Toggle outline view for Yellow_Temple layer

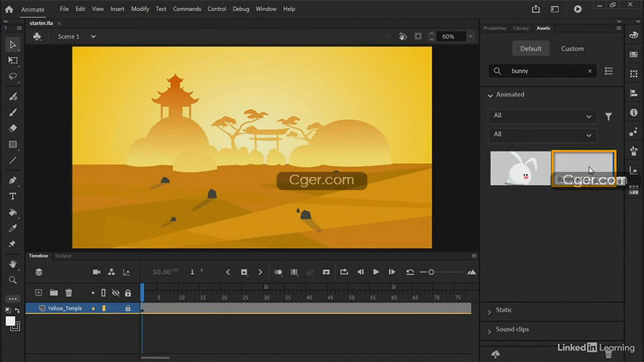(104, 308)
